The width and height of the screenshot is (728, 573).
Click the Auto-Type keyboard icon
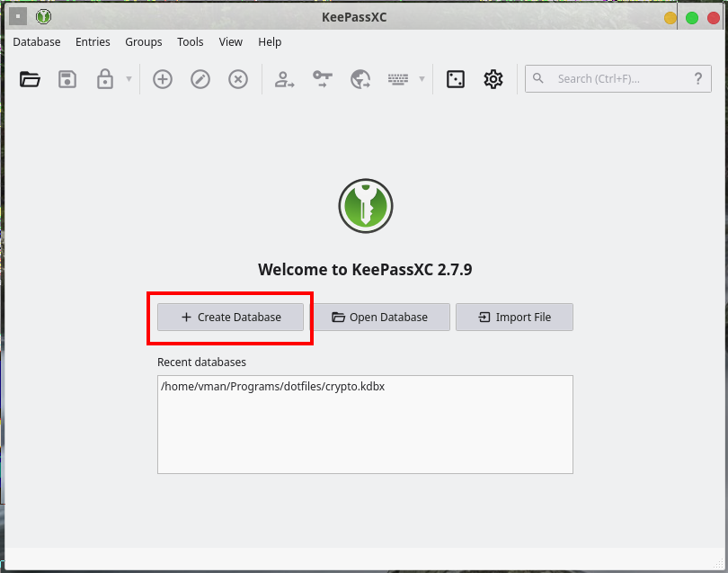coord(398,79)
